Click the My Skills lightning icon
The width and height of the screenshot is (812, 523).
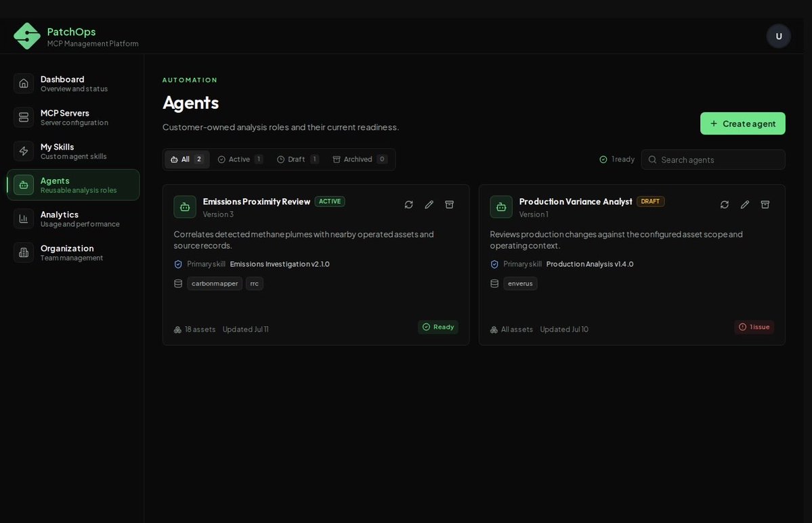point(24,151)
